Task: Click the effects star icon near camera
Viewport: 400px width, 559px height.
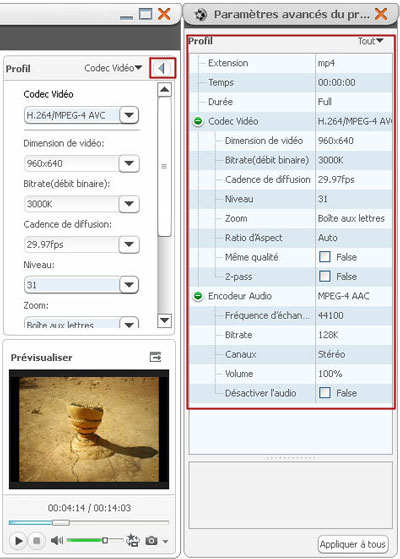Action: pyautogui.click(x=133, y=540)
